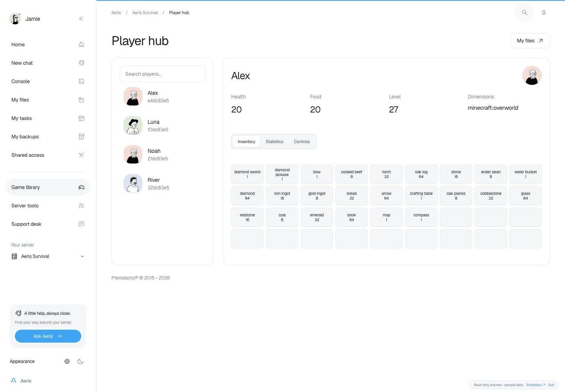Click the New chat icon

click(81, 63)
